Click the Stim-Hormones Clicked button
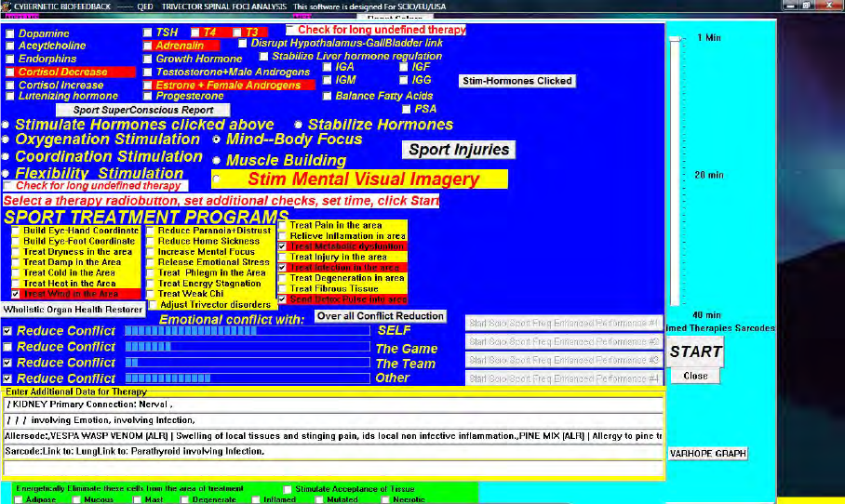The height and width of the screenshot is (504, 845). 516,81
